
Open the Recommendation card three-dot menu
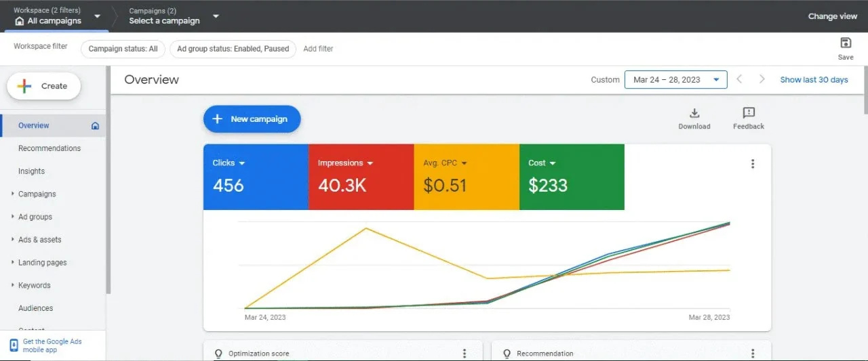(x=753, y=354)
